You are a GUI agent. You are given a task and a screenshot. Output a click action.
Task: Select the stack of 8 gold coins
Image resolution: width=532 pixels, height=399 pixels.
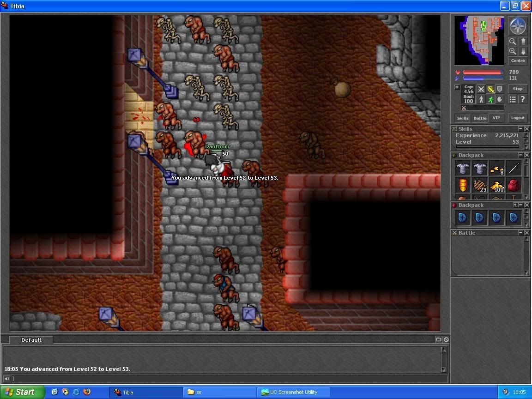(x=497, y=168)
